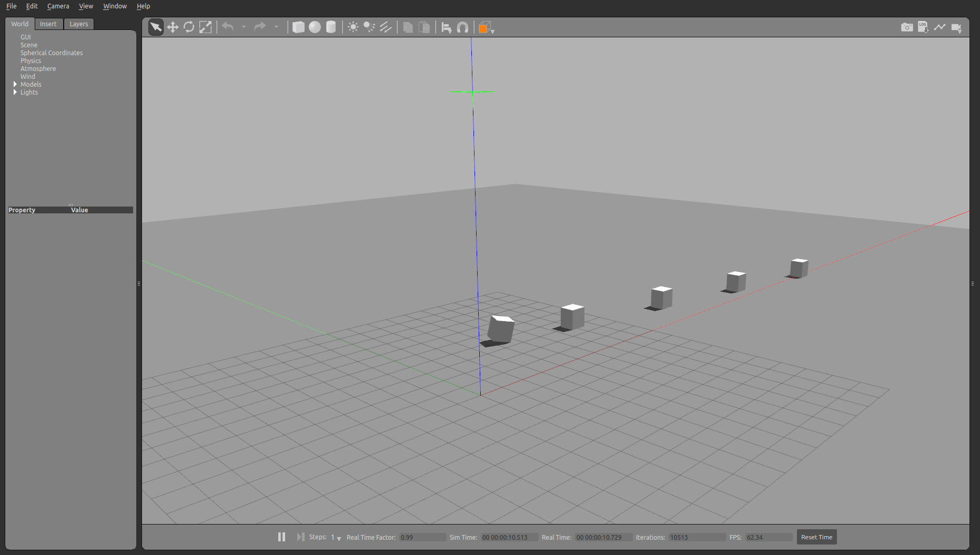Open the plot graph icon
This screenshot has width=980, height=555.
939,27
